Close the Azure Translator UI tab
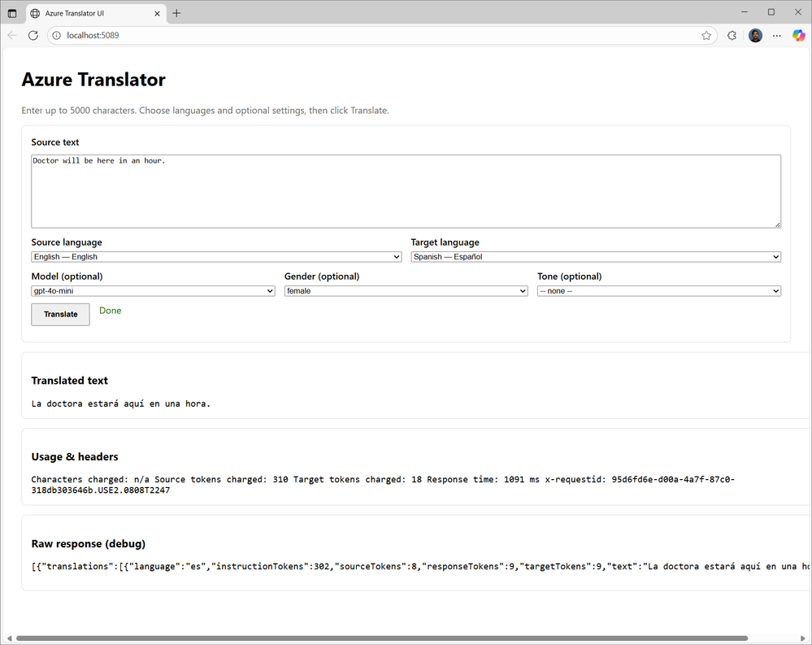This screenshot has width=812, height=645. (x=157, y=14)
